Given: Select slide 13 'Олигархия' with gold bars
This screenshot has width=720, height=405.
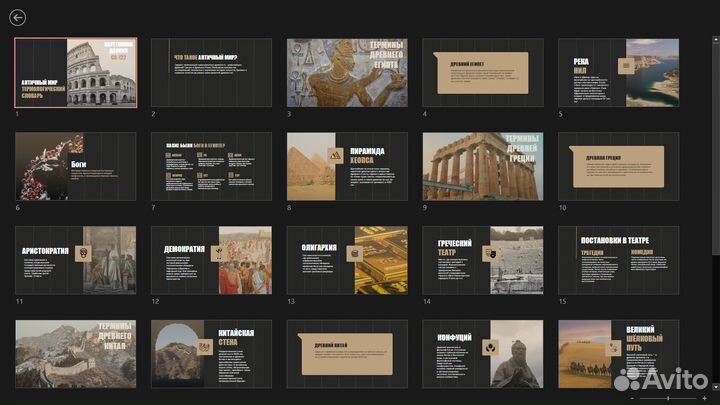Looking at the screenshot, I should [x=347, y=260].
